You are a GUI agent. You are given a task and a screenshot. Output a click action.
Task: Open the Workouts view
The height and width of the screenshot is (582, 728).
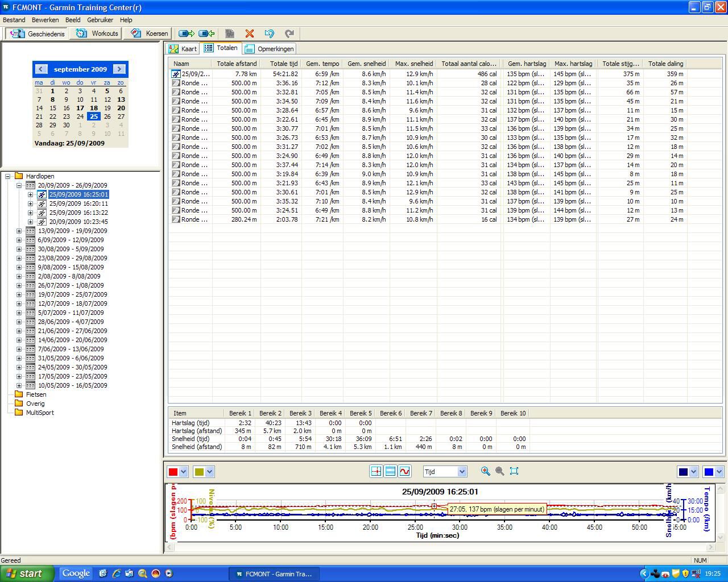pyautogui.click(x=98, y=34)
